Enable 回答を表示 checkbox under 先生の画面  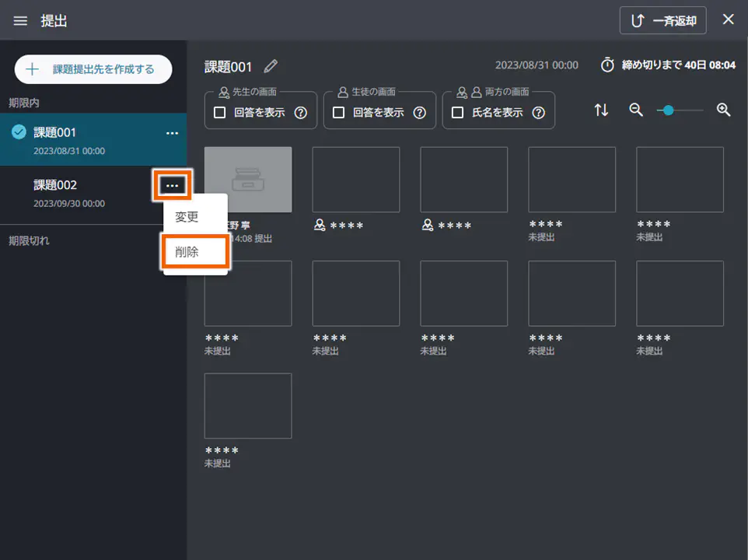tap(220, 113)
